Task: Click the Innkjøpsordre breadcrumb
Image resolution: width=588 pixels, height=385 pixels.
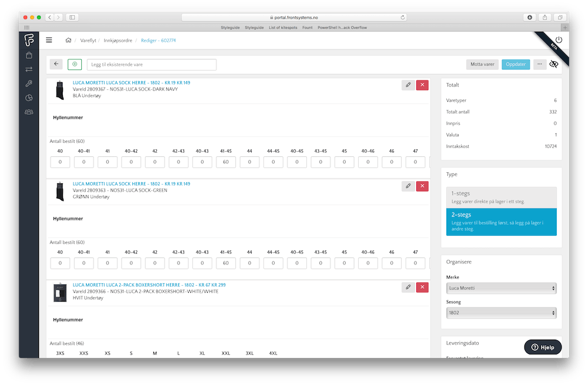Action: pyautogui.click(x=118, y=41)
